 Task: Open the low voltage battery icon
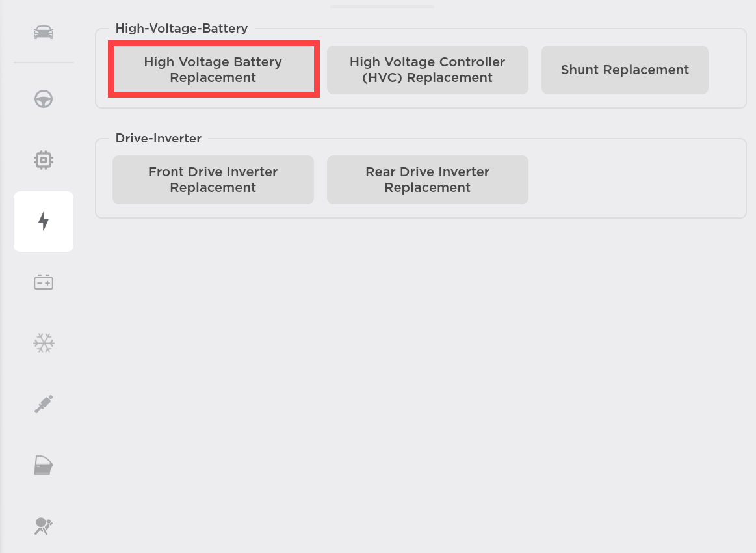pos(44,282)
